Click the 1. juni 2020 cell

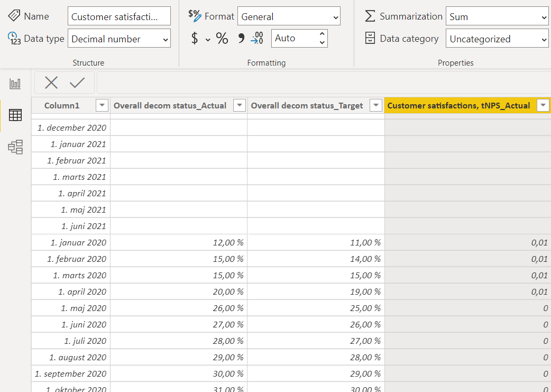(x=71, y=324)
